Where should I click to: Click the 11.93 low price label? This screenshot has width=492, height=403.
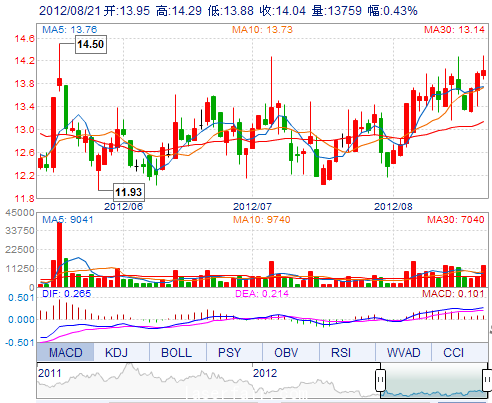coord(129,192)
